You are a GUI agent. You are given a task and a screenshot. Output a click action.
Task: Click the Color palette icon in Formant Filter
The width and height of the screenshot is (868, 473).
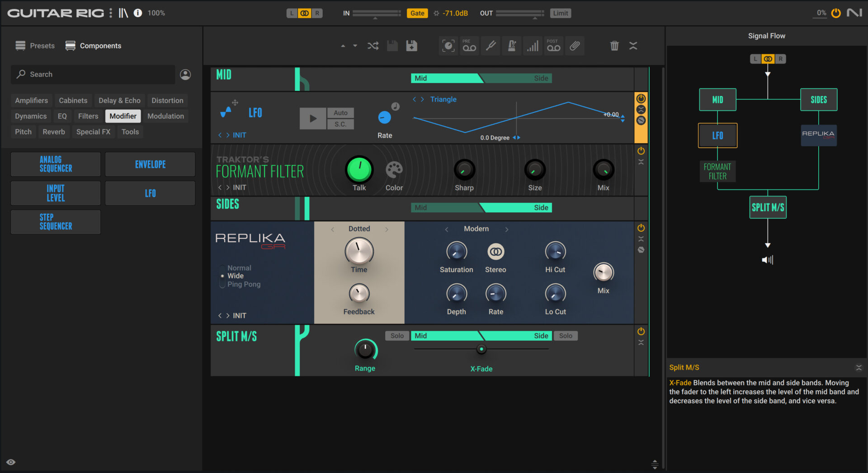coord(394,170)
